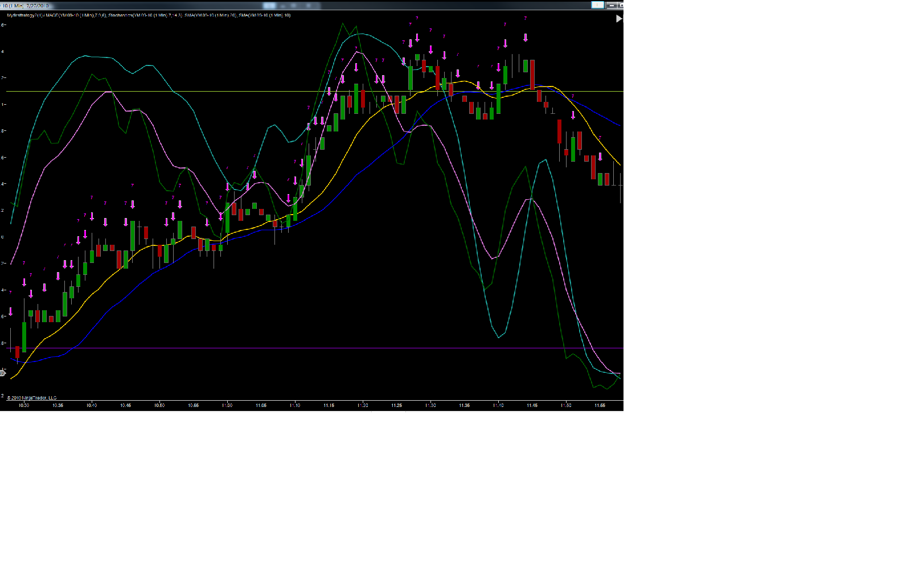Select the first magenta sell arrow at 10:28

tap(10, 311)
